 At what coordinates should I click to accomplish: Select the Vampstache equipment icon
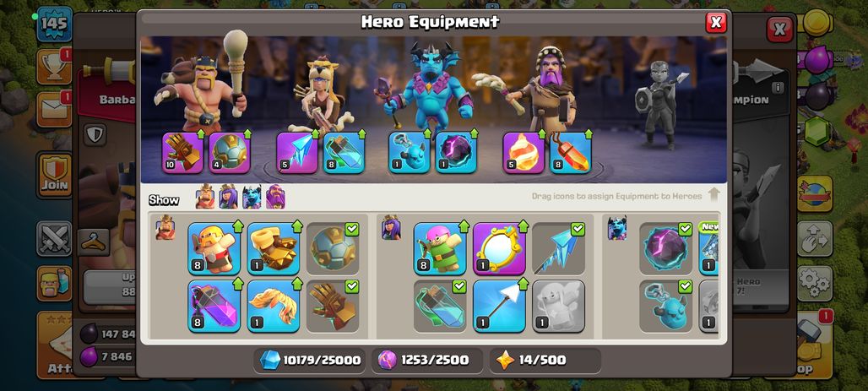[x=274, y=307]
